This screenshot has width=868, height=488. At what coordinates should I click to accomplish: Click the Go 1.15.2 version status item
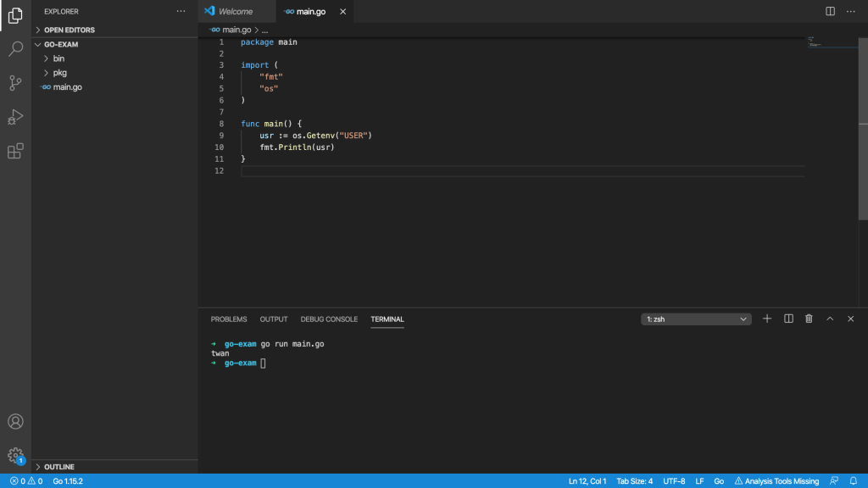(68, 481)
